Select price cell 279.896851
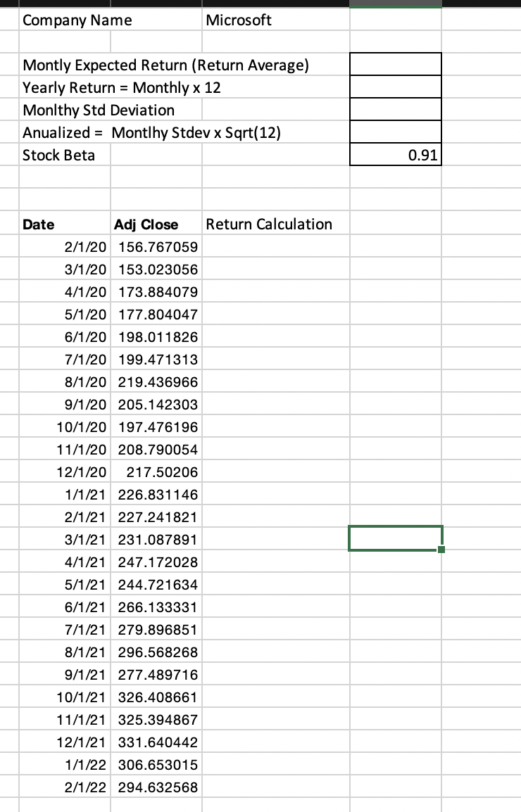The height and width of the screenshot is (812, 521). click(x=156, y=630)
